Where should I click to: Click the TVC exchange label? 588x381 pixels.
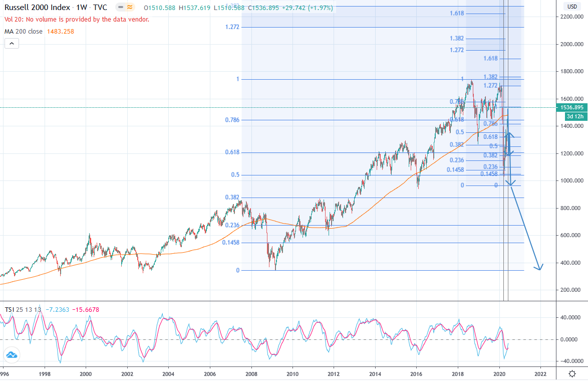(100, 8)
